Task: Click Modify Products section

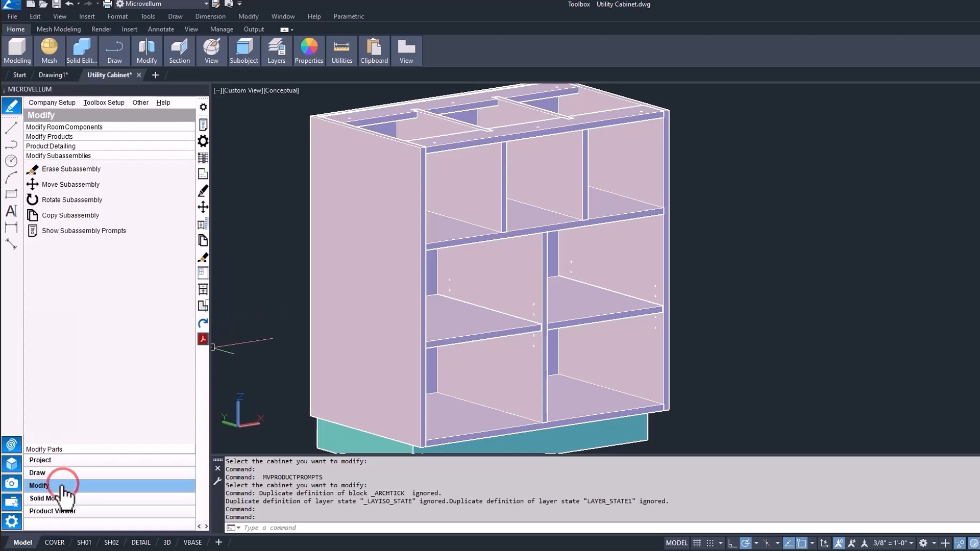Action: [x=109, y=137]
